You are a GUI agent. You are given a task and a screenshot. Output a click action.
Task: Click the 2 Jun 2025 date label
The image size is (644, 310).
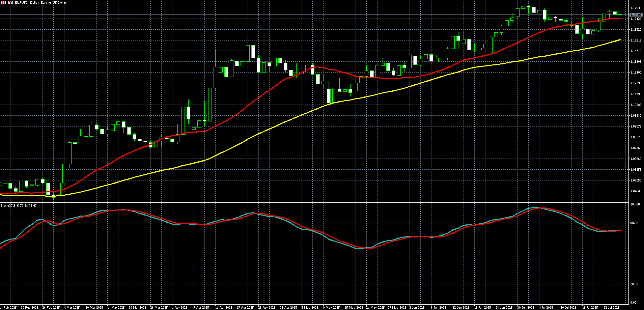(417, 308)
